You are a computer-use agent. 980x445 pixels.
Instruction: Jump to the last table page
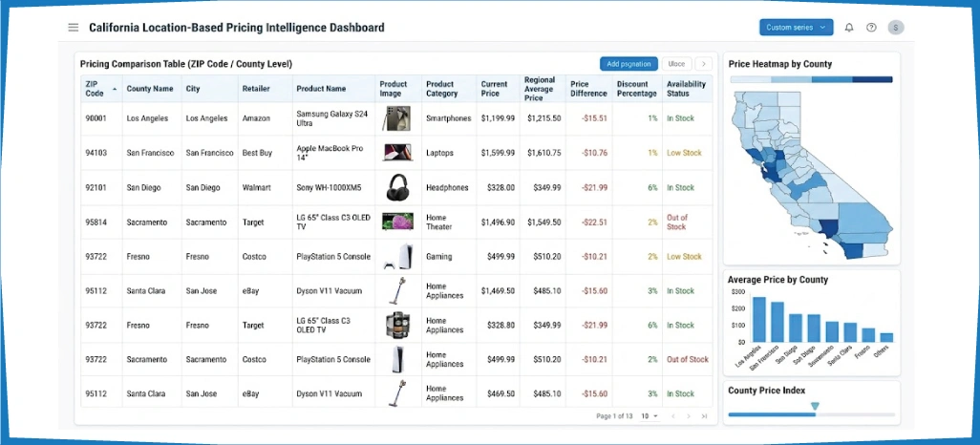704,416
